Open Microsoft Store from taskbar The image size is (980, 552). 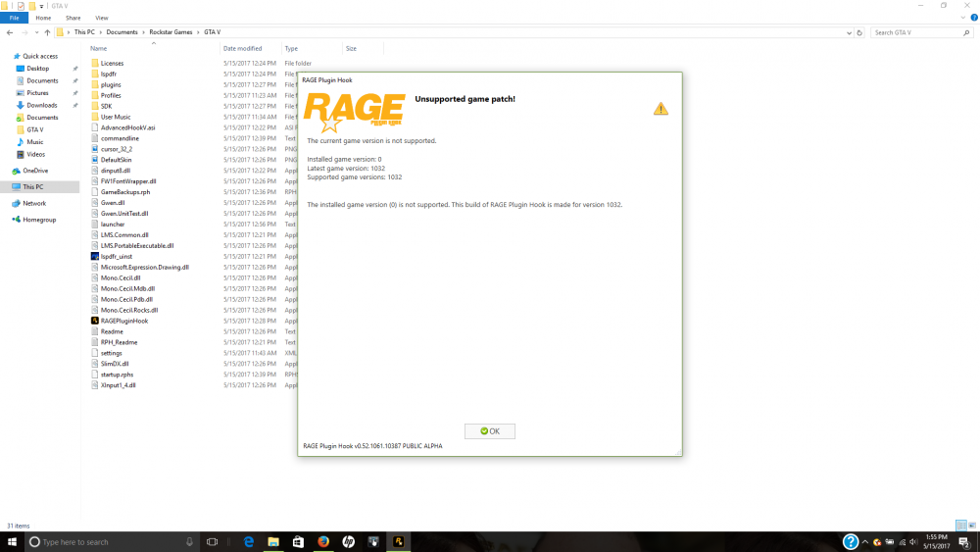298,542
